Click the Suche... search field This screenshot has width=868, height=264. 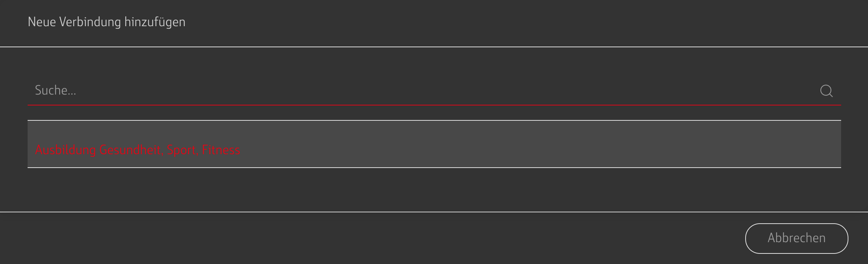click(x=418, y=91)
